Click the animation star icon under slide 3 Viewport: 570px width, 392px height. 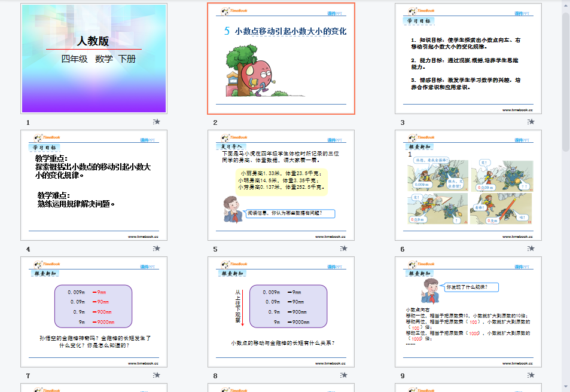(x=531, y=122)
